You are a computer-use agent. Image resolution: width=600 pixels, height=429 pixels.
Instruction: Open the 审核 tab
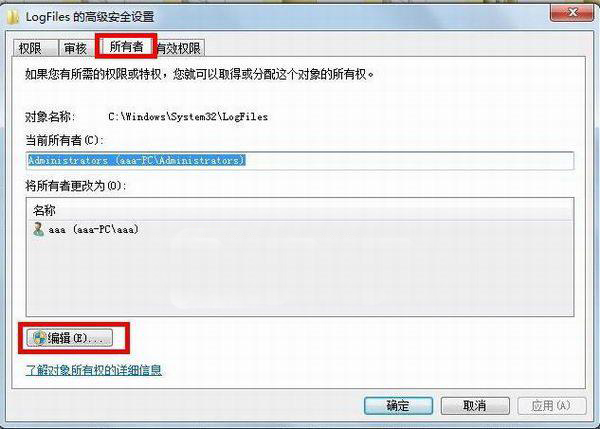(x=76, y=48)
